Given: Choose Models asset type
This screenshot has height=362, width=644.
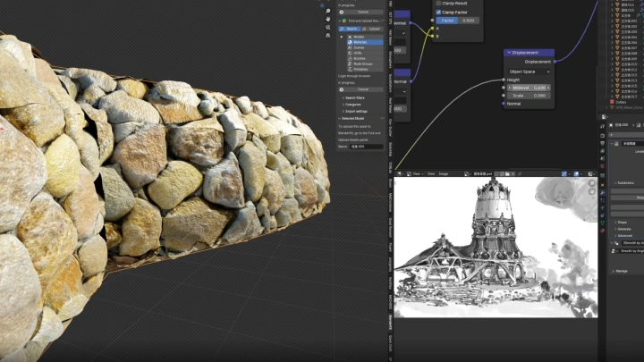Looking at the screenshot, I should pyautogui.click(x=357, y=37).
